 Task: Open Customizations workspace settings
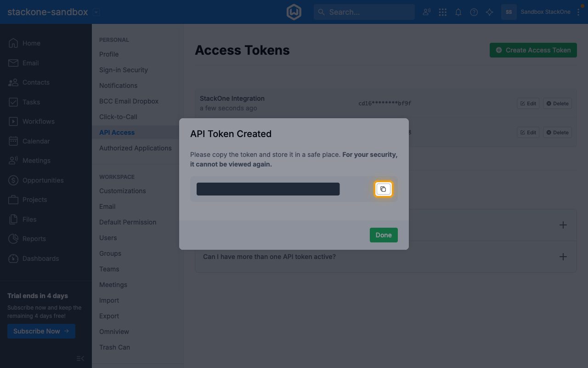[123, 191]
